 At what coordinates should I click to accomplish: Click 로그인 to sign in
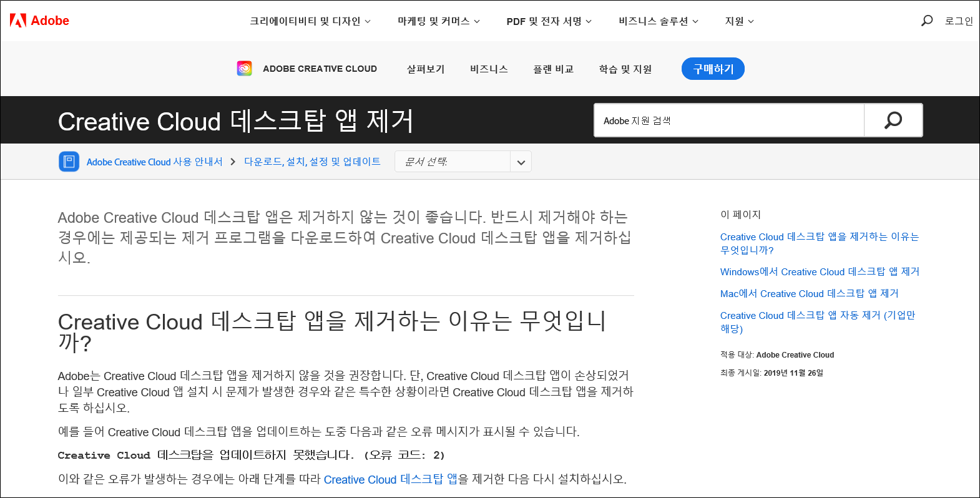(959, 21)
